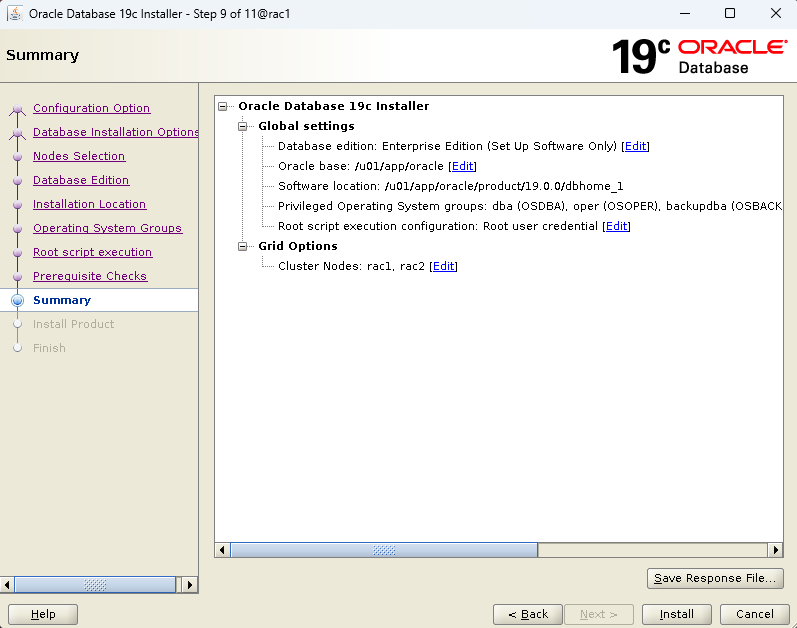
Task: Open the Operating System Groups step
Action: pyautogui.click(x=107, y=228)
